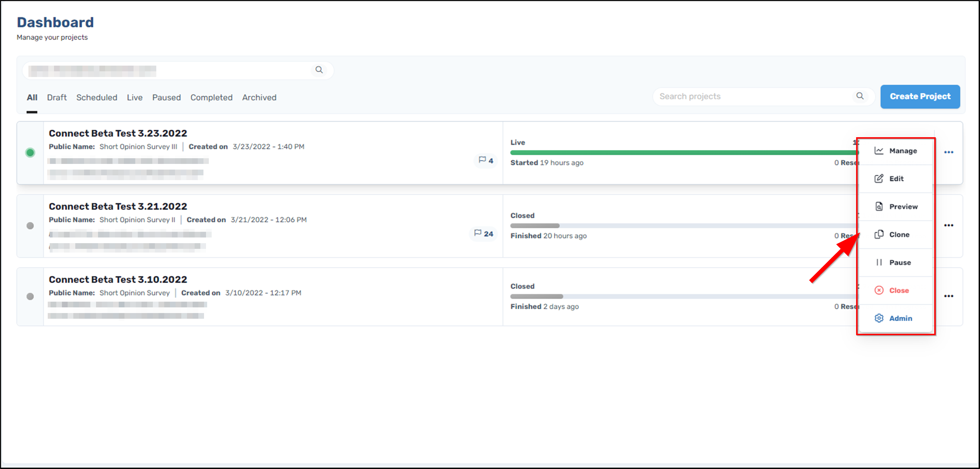980x469 pixels.
Task: Choose Preview from the context menu
Action: point(896,207)
